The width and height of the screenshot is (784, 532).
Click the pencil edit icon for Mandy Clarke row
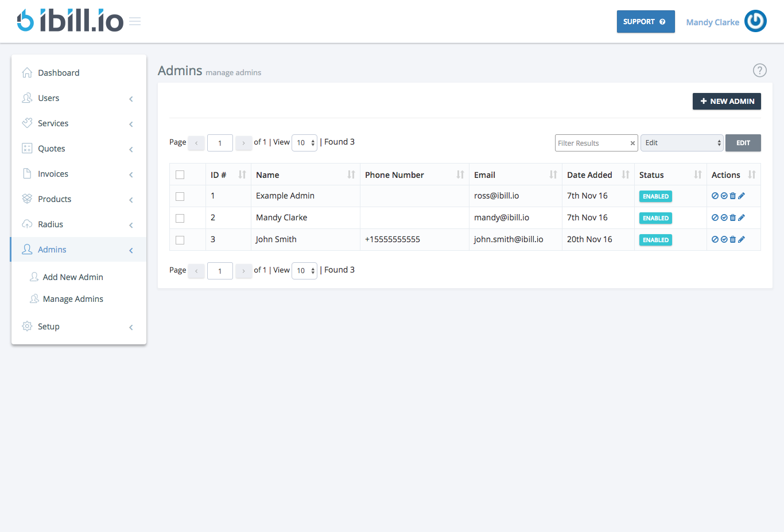click(742, 218)
